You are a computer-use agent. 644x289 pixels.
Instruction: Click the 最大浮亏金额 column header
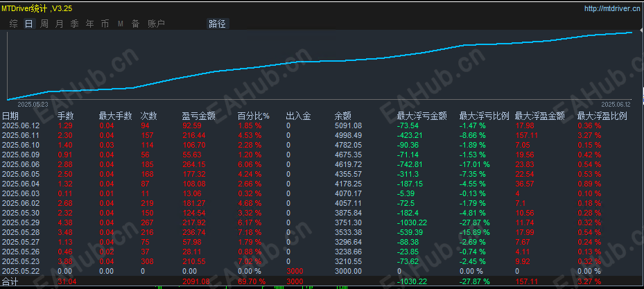[421, 116]
